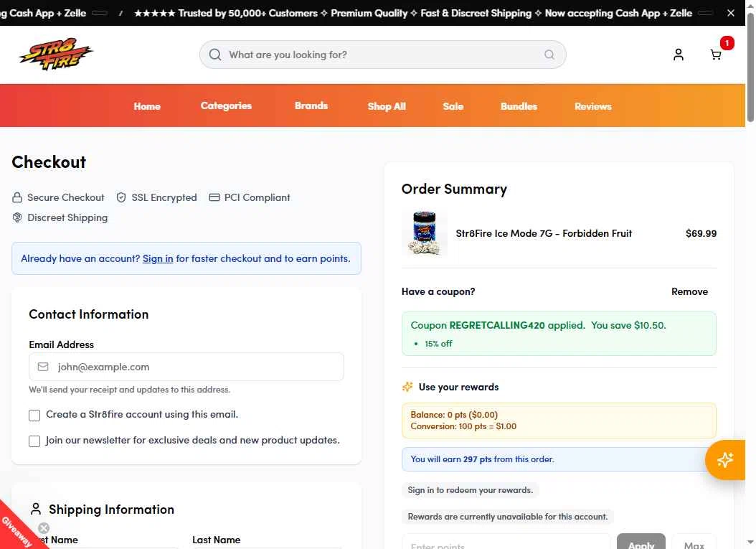The height and width of the screenshot is (549, 756).
Task: Click the search submit icon at right of search bar
Action: pos(549,55)
